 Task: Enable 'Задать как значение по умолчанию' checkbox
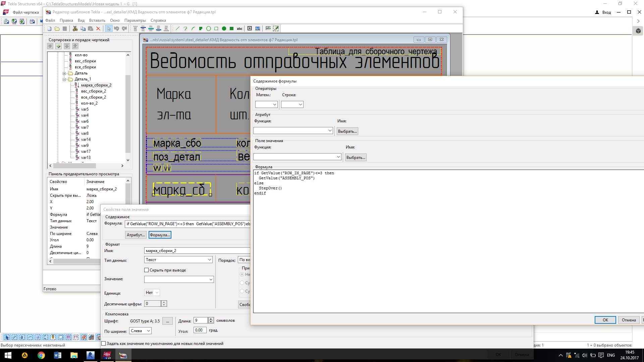(x=104, y=344)
